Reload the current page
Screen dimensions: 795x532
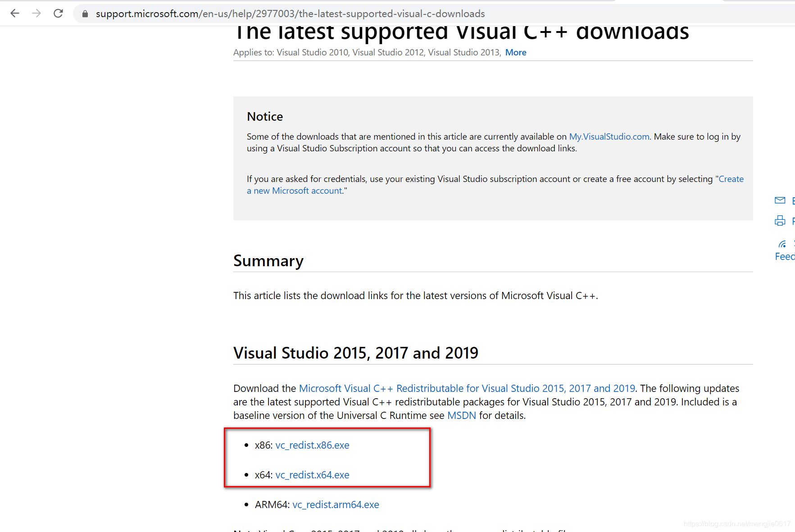(58, 13)
